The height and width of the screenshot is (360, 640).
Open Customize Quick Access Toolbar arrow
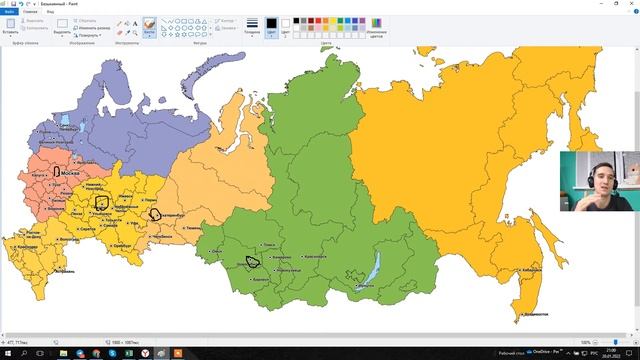pyautogui.click(x=34, y=4)
